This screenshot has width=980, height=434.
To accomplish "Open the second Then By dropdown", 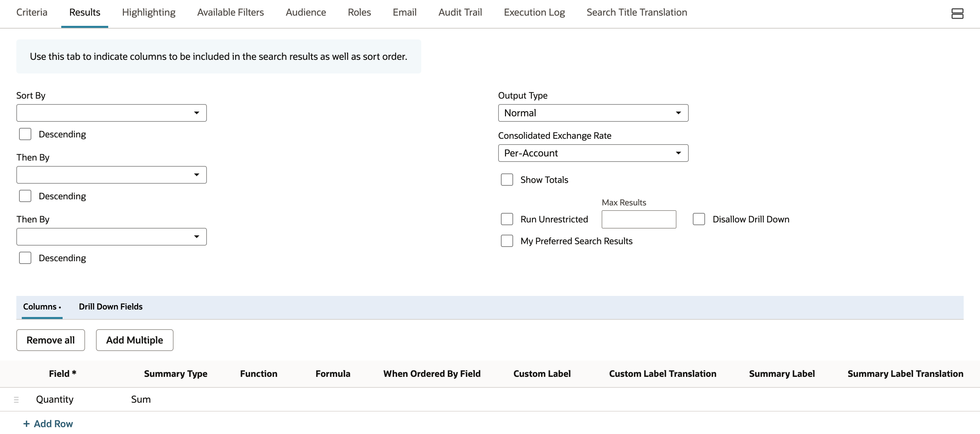I will [x=112, y=237].
